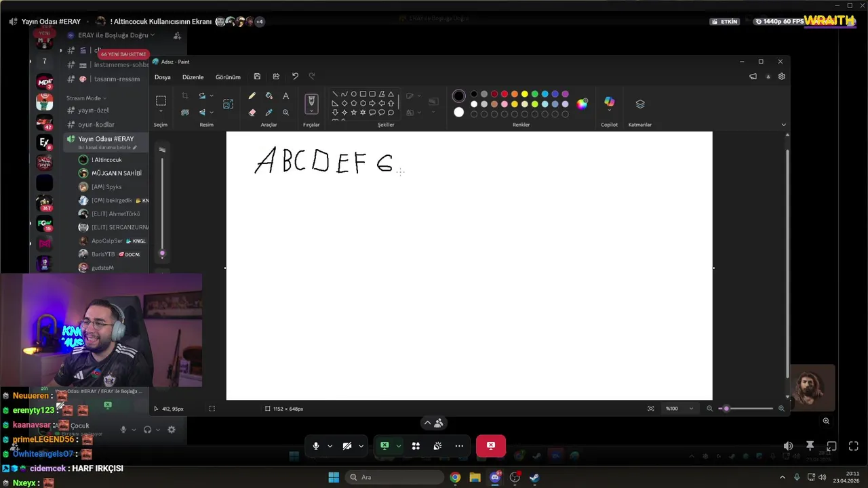Pick the five-point star shape

pyautogui.click(x=354, y=113)
